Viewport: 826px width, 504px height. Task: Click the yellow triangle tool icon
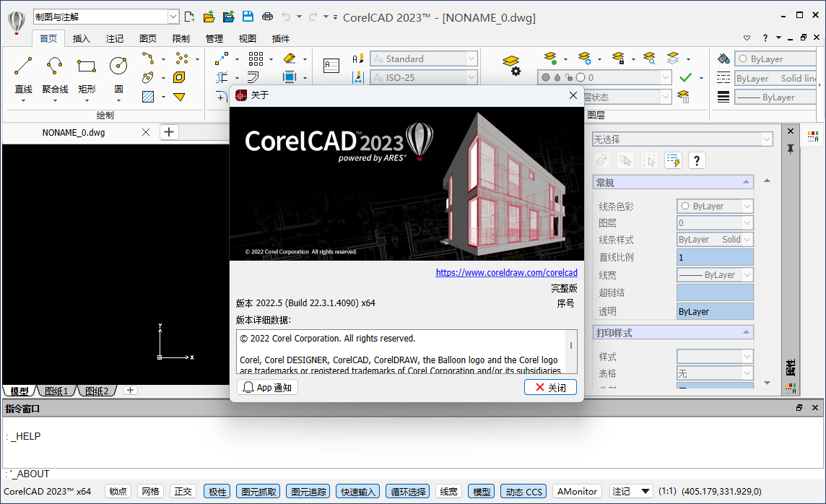[x=179, y=97]
